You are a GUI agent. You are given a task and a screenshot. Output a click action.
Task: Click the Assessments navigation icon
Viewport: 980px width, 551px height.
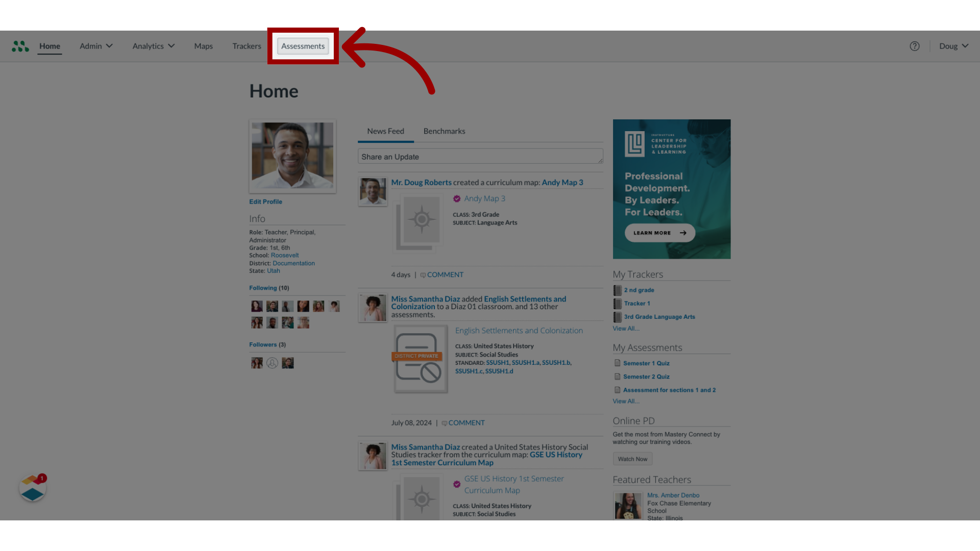pos(303,46)
